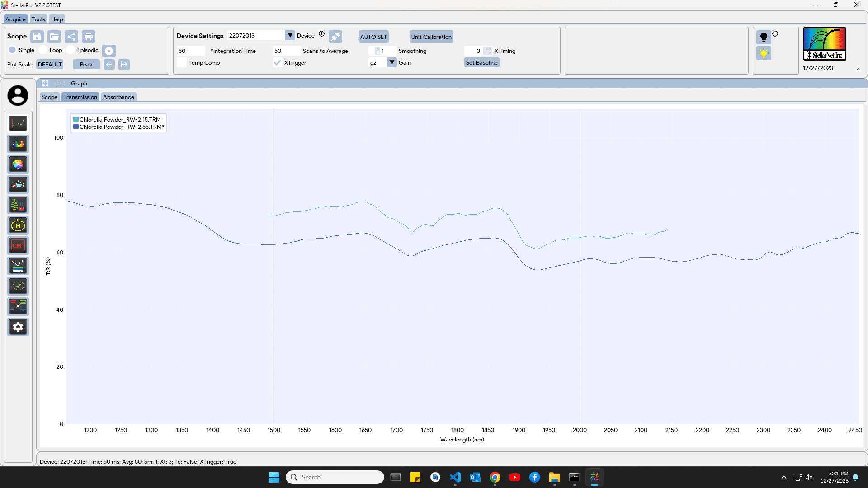Click the dark lamp bulb icon
This screenshot has width=868, height=488.
click(x=764, y=37)
